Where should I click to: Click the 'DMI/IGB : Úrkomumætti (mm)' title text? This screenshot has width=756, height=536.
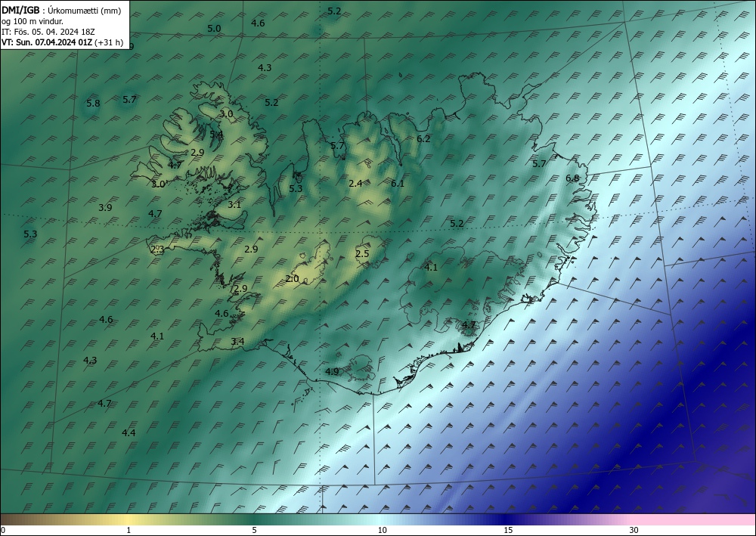[61, 10]
